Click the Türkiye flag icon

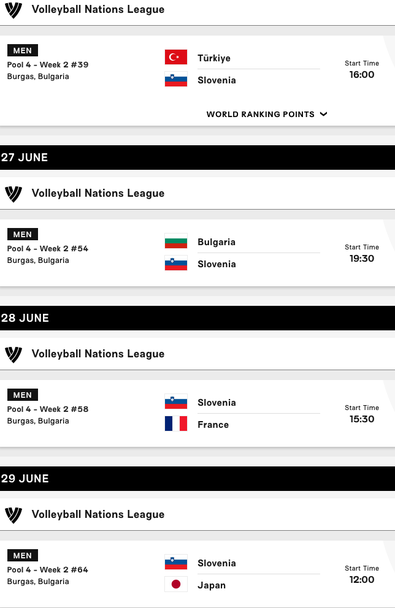(x=176, y=57)
